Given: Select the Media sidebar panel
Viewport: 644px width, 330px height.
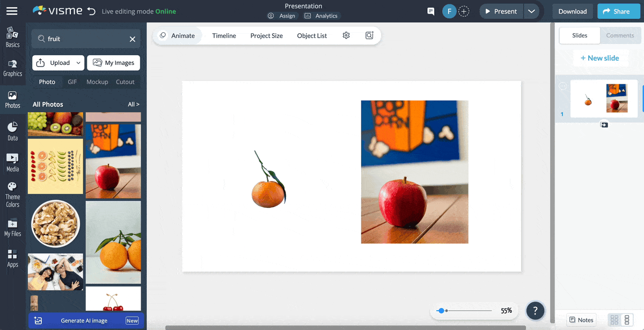Looking at the screenshot, I should [x=13, y=162].
